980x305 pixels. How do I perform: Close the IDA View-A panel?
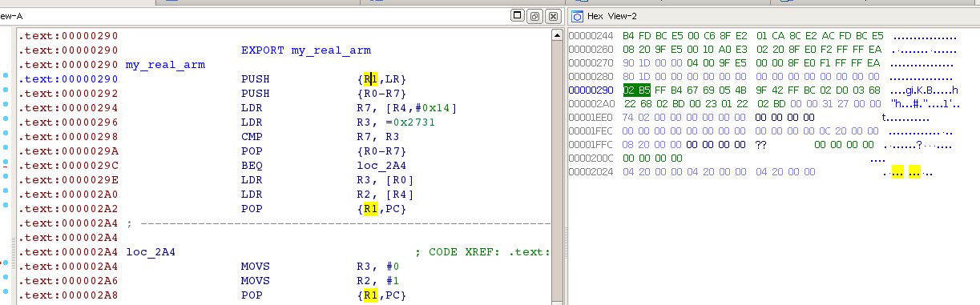[553, 15]
